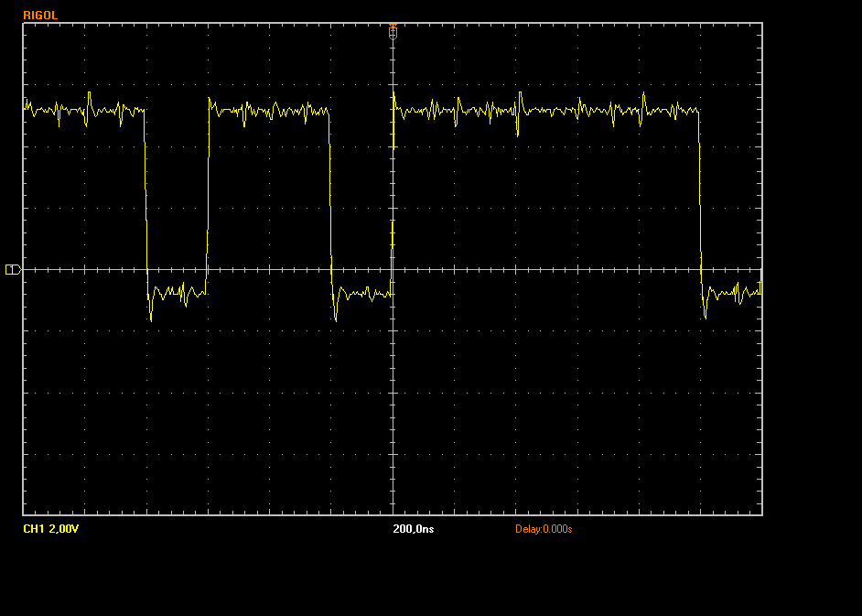This screenshot has width=862, height=616.
Task: Click the 200.0ns timebase readout
Action: click(x=413, y=529)
